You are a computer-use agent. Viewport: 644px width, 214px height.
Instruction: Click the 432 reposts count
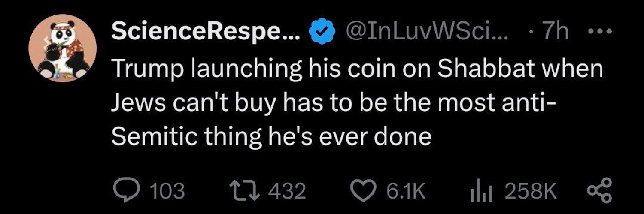287,191
